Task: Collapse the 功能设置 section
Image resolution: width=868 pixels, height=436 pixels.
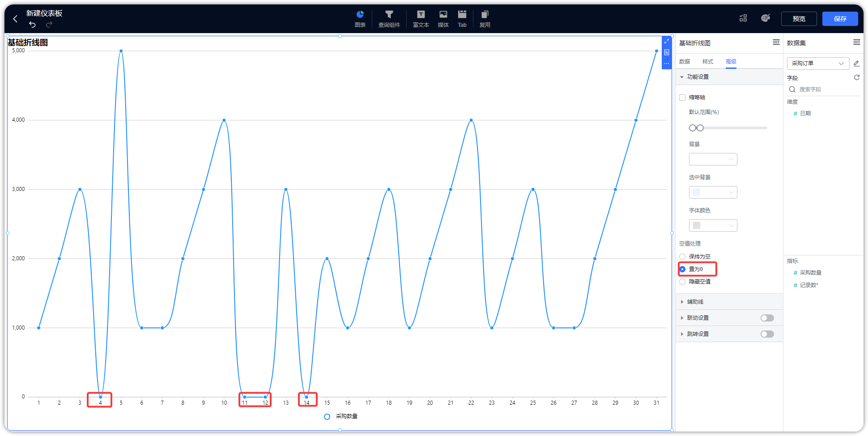Action: (729, 77)
